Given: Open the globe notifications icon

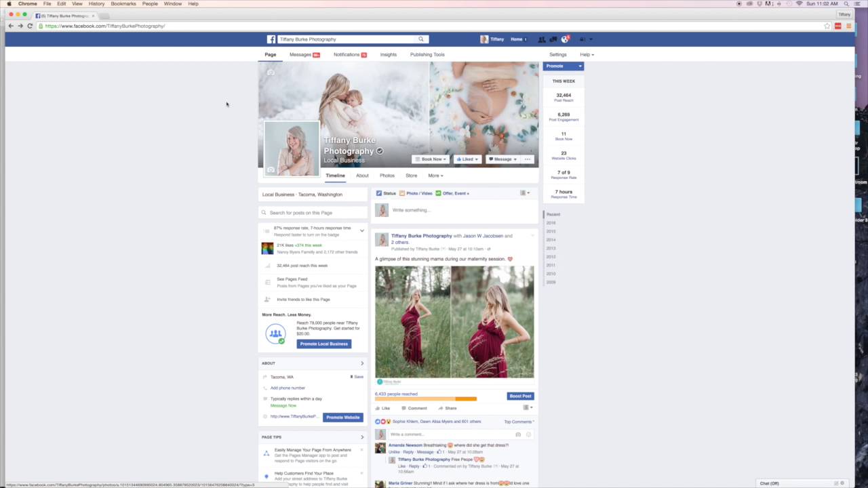Looking at the screenshot, I should point(564,39).
